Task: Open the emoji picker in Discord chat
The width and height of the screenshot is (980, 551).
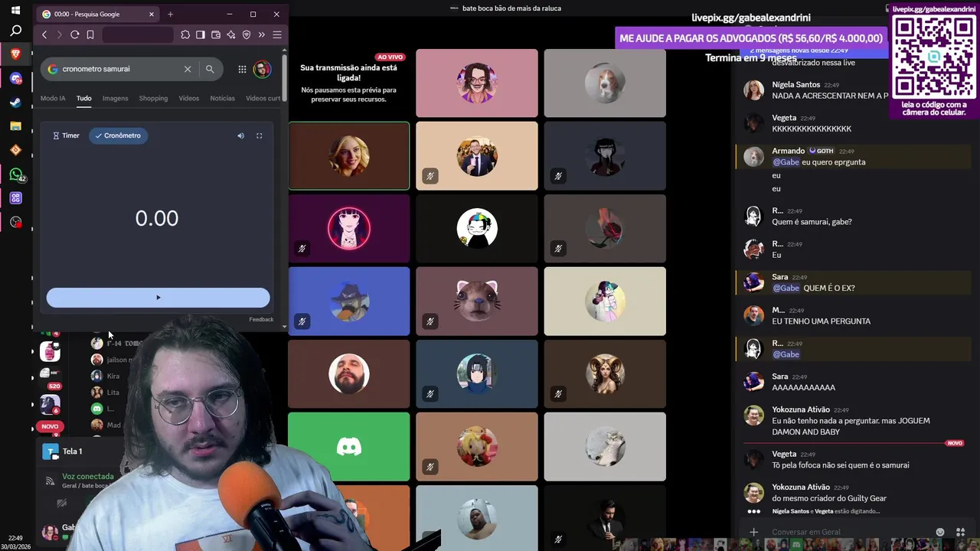Action: point(940,532)
